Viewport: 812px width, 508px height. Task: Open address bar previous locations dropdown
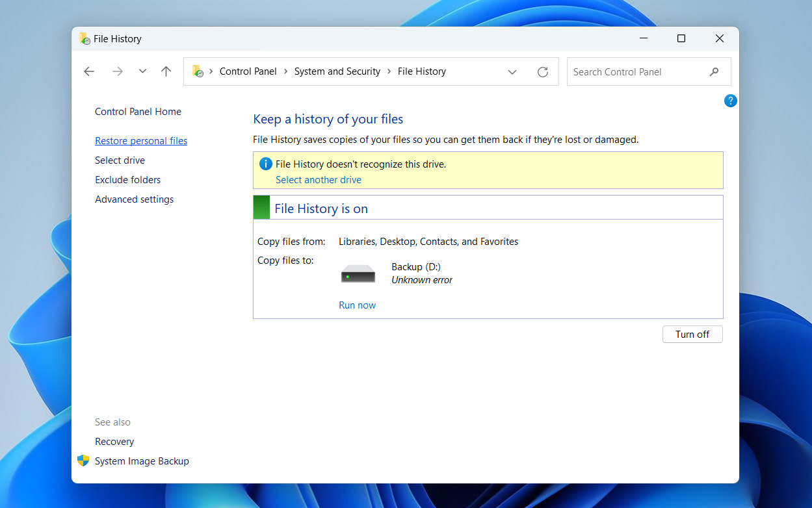pos(512,72)
